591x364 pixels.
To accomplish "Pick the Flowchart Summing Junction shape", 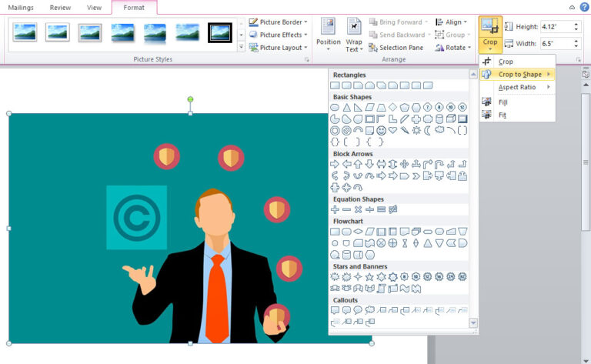I will [x=381, y=243].
